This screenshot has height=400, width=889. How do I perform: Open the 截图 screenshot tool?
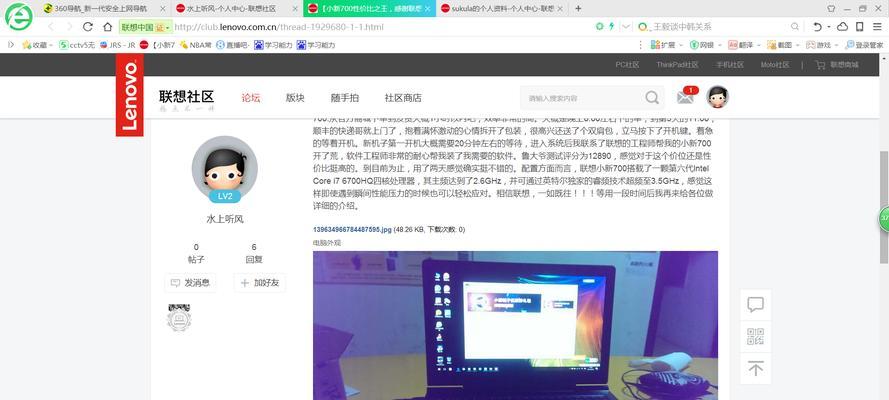tap(783, 45)
